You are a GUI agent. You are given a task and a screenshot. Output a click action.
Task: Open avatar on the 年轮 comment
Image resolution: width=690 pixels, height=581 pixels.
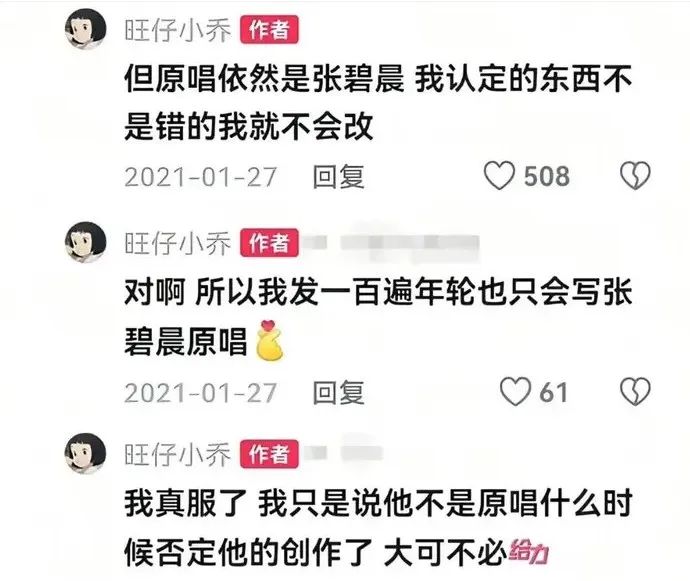pos(86,242)
